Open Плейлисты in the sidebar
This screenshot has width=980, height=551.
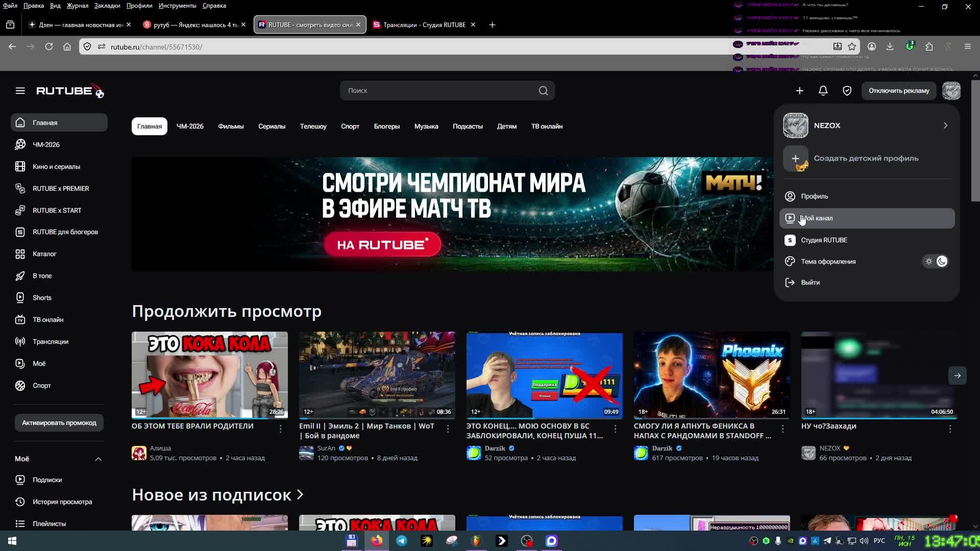(59, 524)
